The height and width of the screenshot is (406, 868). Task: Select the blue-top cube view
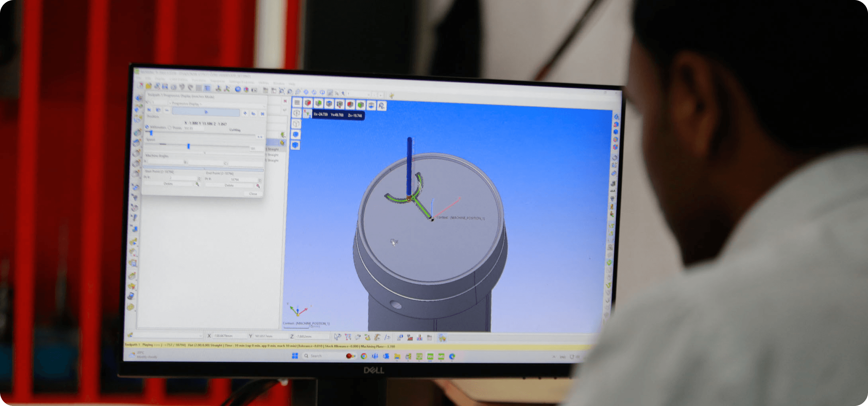pyautogui.click(x=329, y=104)
